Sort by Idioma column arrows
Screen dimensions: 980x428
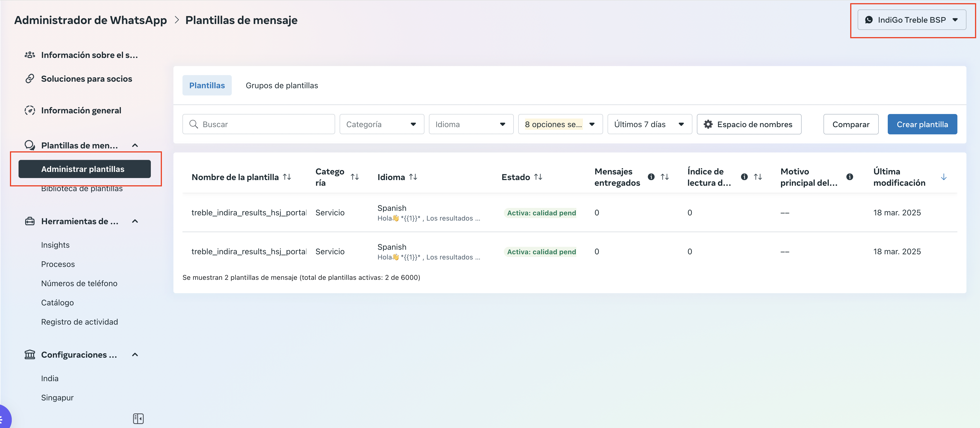(x=413, y=177)
